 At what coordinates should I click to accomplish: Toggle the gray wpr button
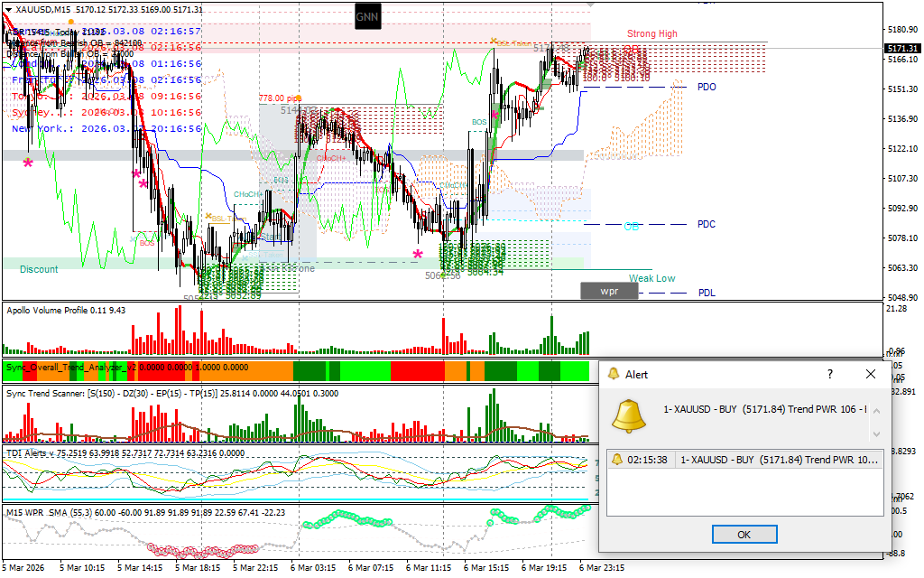tap(609, 291)
